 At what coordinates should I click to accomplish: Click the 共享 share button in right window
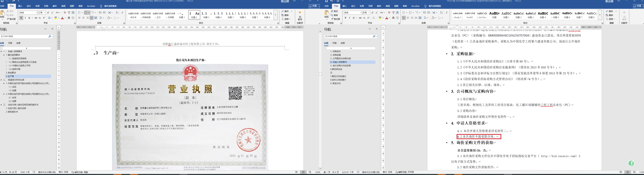(639, 6)
